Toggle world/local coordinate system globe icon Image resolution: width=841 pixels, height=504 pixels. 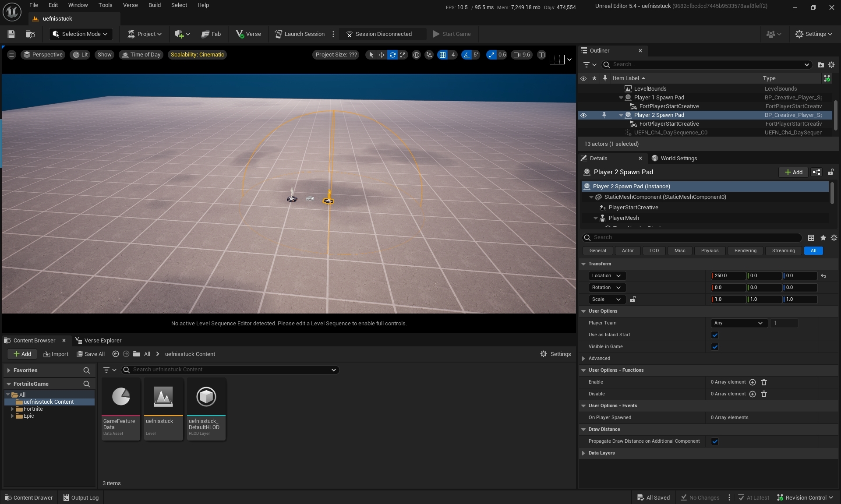pyautogui.click(x=416, y=55)
